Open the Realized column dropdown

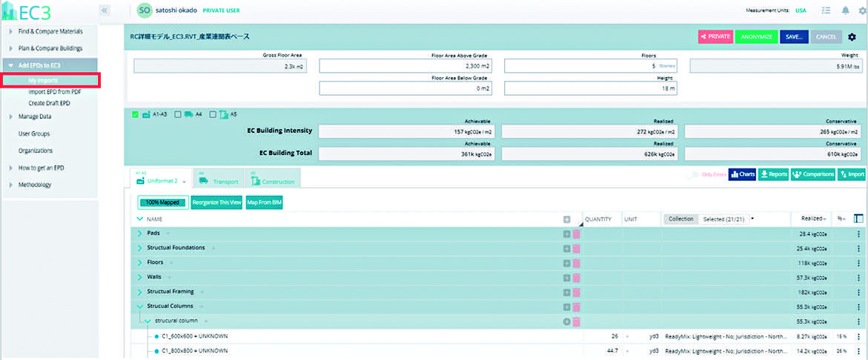(x=812, y=219)
